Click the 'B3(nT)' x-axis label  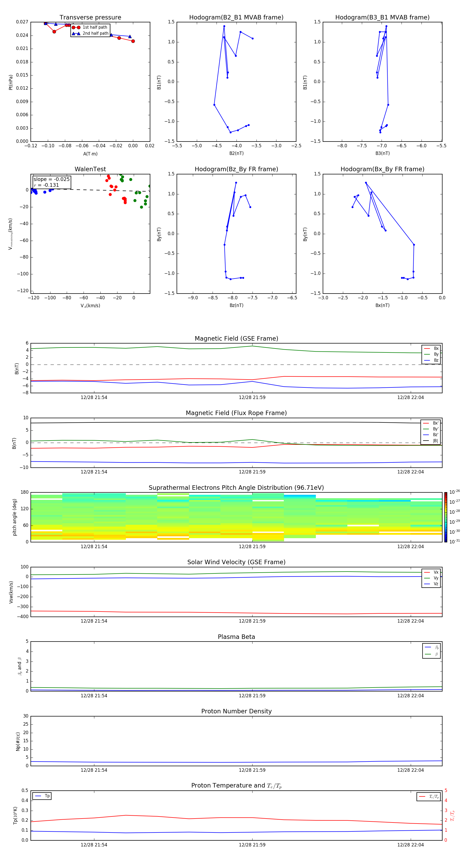382,153
